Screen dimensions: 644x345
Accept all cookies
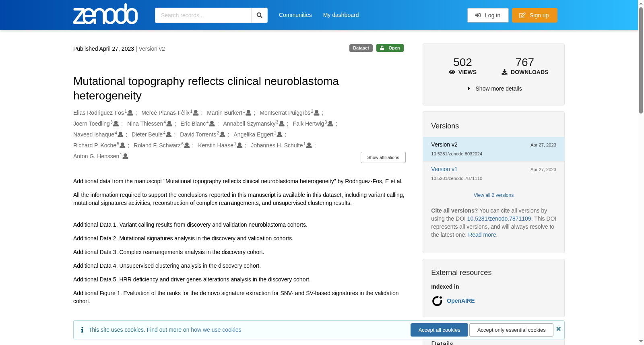pyautogui.click(x=439, y=330)
